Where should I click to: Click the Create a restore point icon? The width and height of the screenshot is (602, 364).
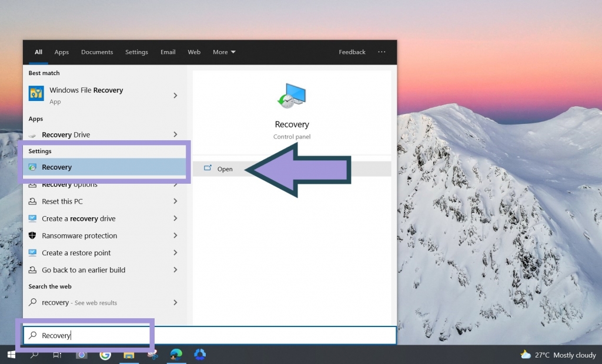(x=32, y=252)
